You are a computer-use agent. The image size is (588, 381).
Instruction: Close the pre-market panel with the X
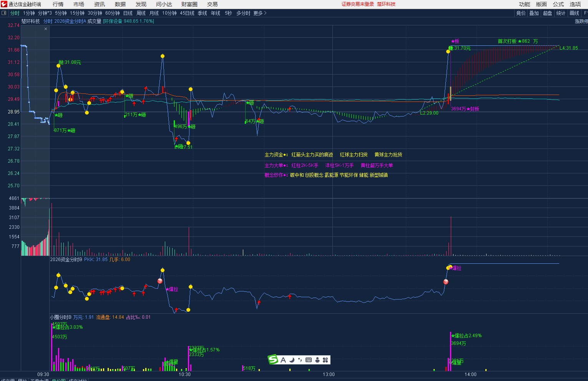[x=46, y=29]
